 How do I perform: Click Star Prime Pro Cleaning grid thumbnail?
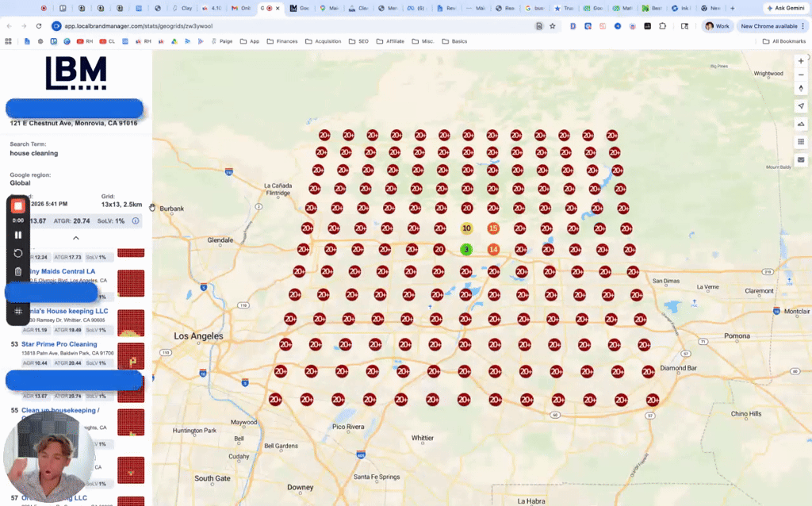pos(131,355)
